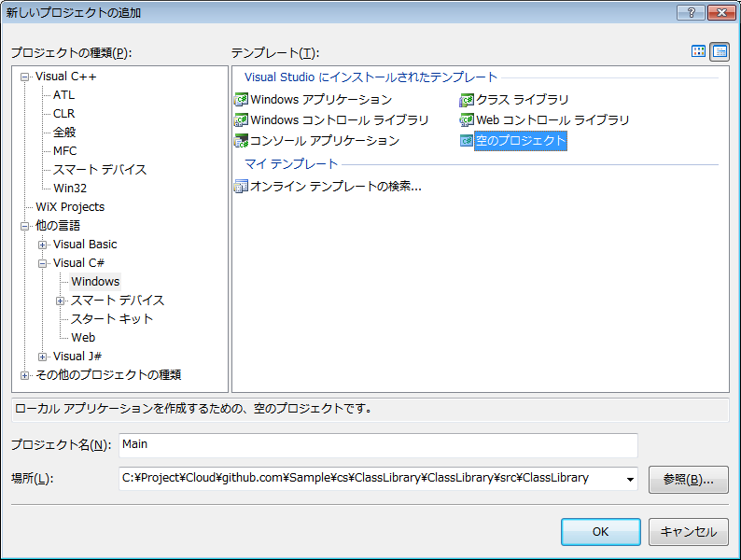741x560 pixels.
Task: Select the Windows アプリケーション template icon
Action: [x=241, y=100]
